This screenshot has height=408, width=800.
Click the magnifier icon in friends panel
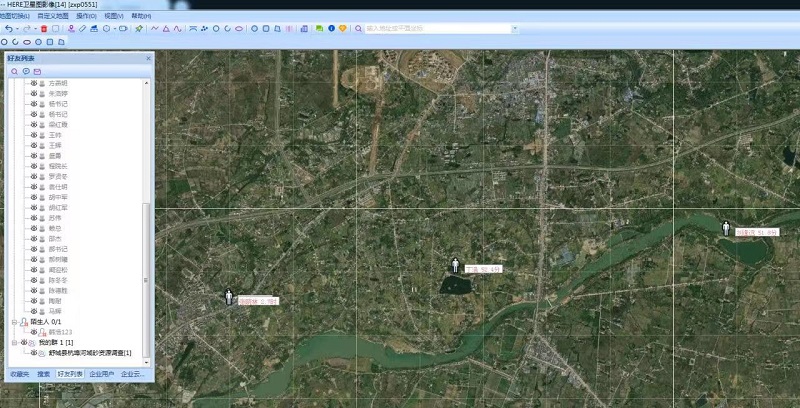pyautogui.click(x=14, y=72)
